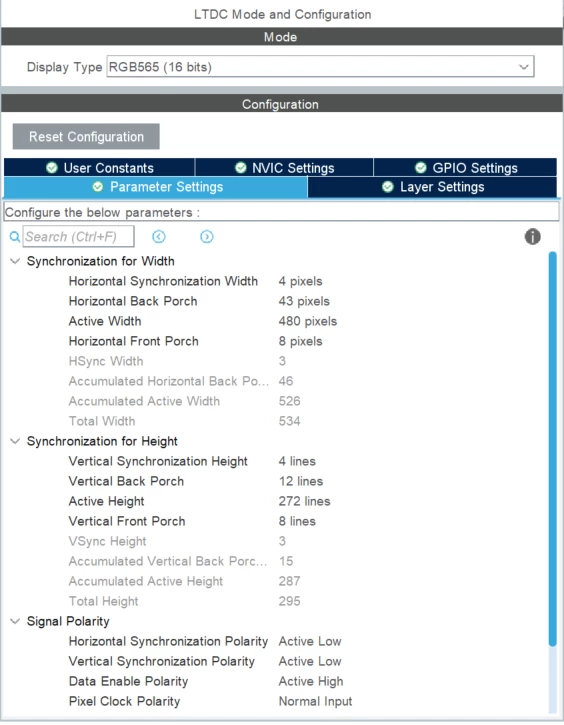Screen dimensions: 564x725
Task: Click the info icon
Action: [533, 237]
